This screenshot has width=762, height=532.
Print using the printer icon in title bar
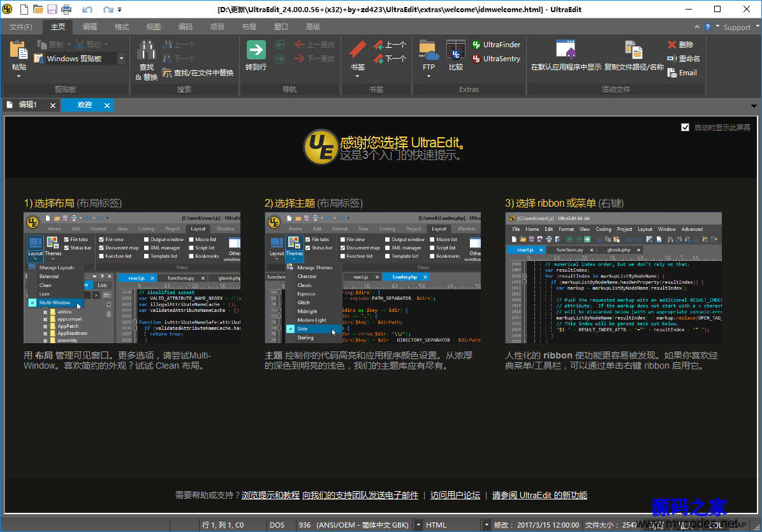66,9
